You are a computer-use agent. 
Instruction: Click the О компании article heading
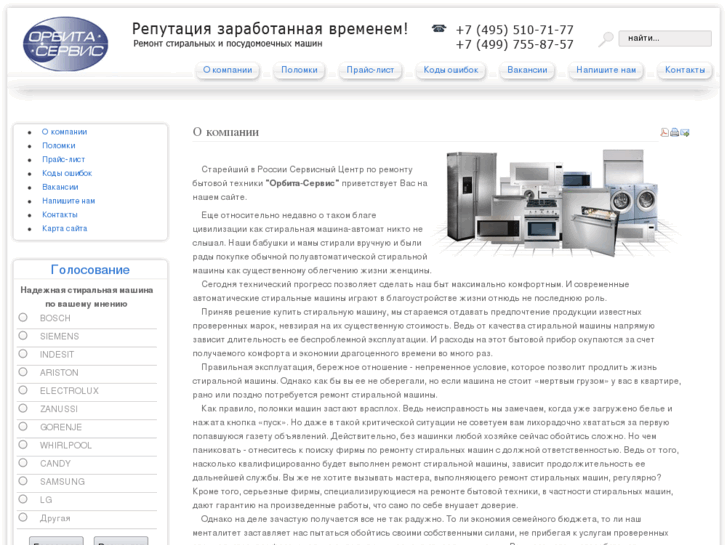226,132
